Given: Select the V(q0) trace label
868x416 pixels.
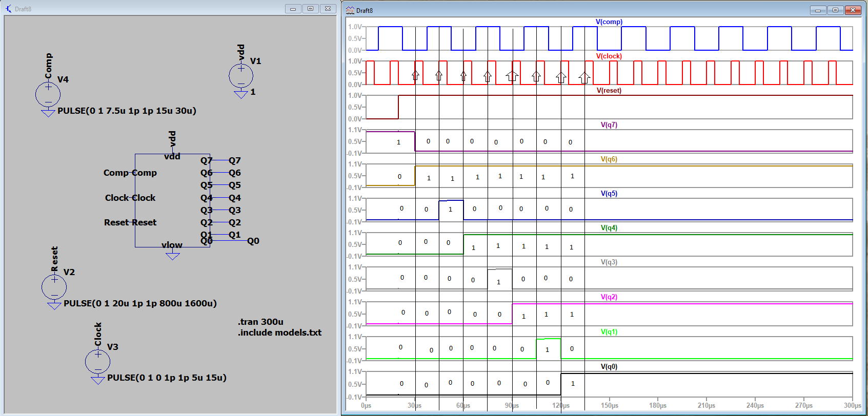Looking at the screenshot, I should 609,367.
